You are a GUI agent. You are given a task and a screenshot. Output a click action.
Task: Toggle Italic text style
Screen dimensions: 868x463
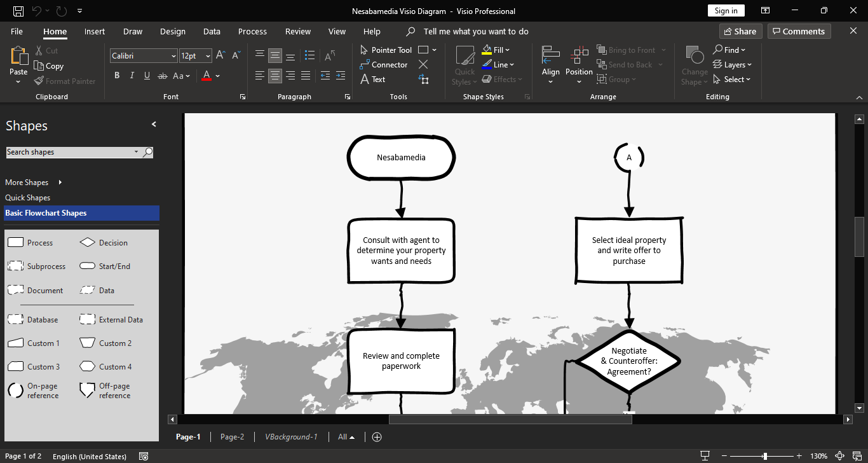tap(132, 76)
